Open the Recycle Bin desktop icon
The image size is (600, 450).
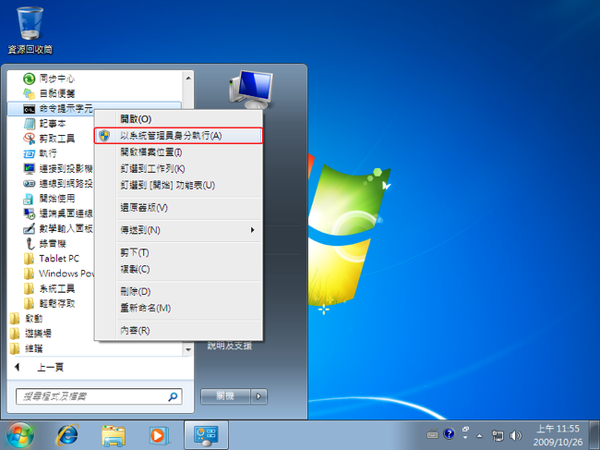[30, 30]
